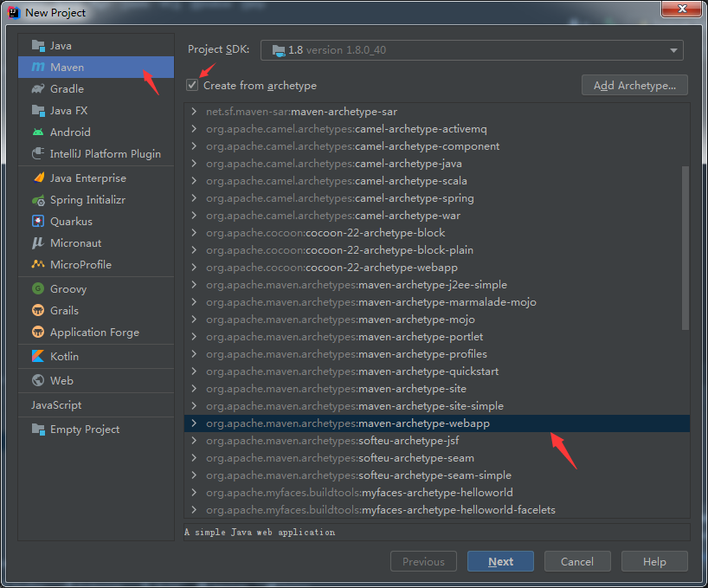This screenshot has height=588, width=708.
Task: Click the archetype list vertical scrollbar
Action: 685,248
